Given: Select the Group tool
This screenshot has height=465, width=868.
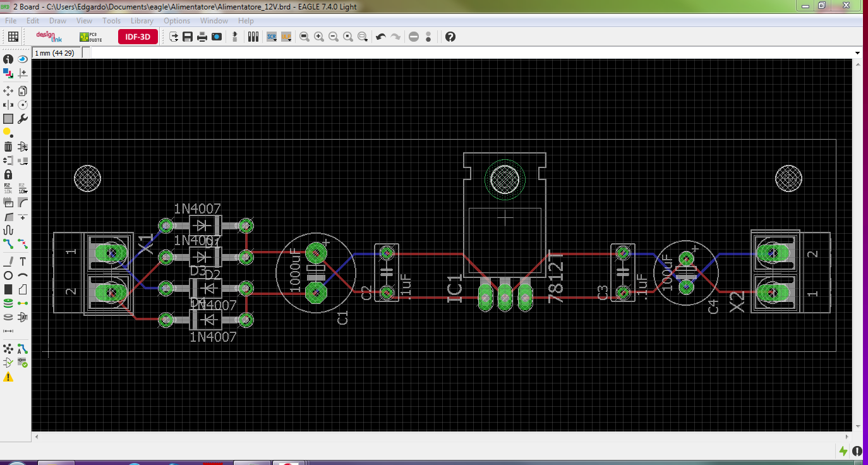Looking at the screenshot, I should [8, 119].
